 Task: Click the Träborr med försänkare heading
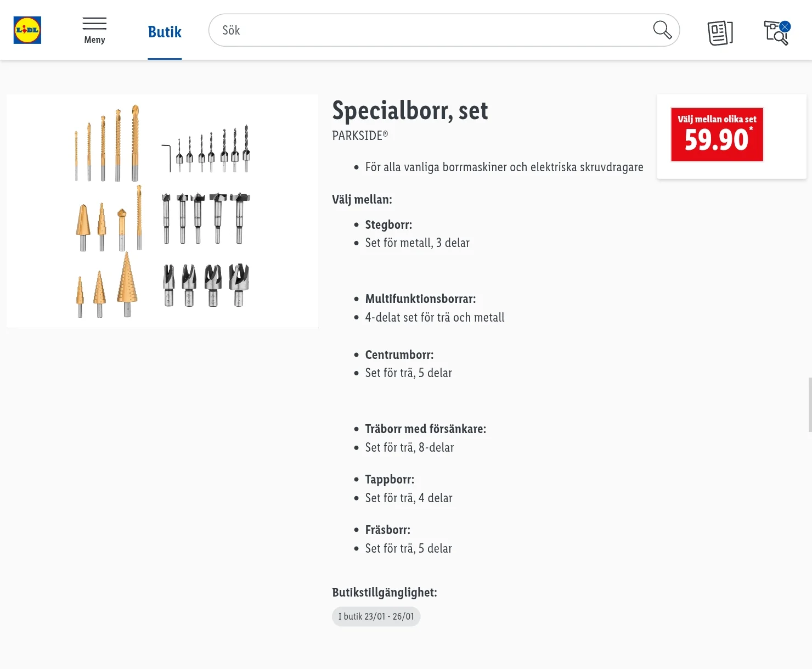pos(426,429)
